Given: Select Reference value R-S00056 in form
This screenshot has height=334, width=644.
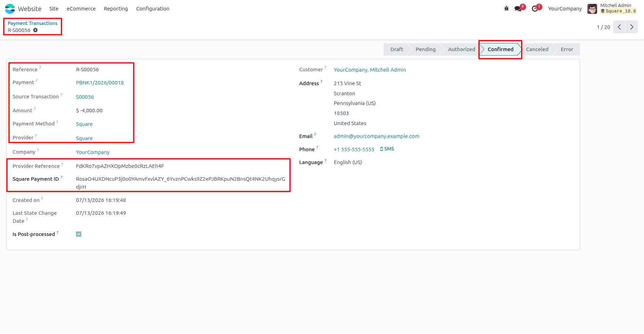Looking at the screenshot, I should coord(87,70).
